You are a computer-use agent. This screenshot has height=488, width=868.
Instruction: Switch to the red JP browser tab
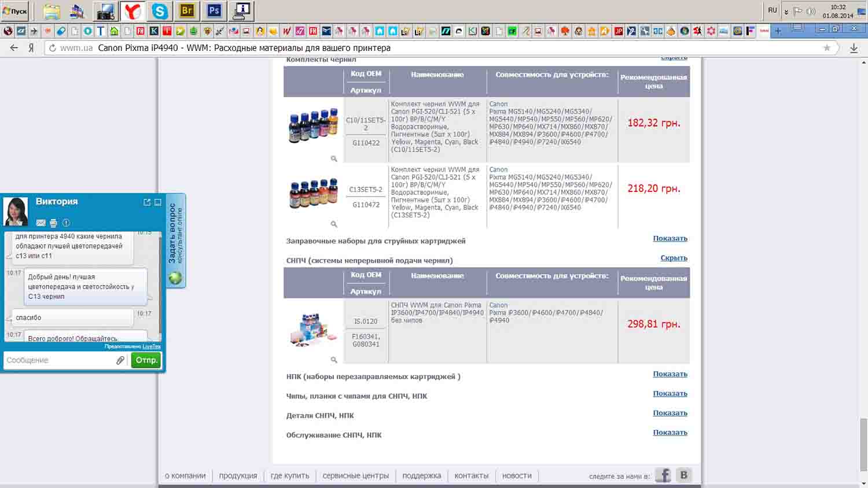(619, 31)
